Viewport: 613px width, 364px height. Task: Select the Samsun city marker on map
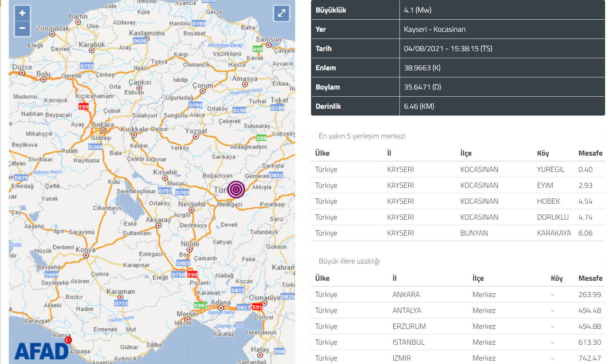tap(268, 45)
